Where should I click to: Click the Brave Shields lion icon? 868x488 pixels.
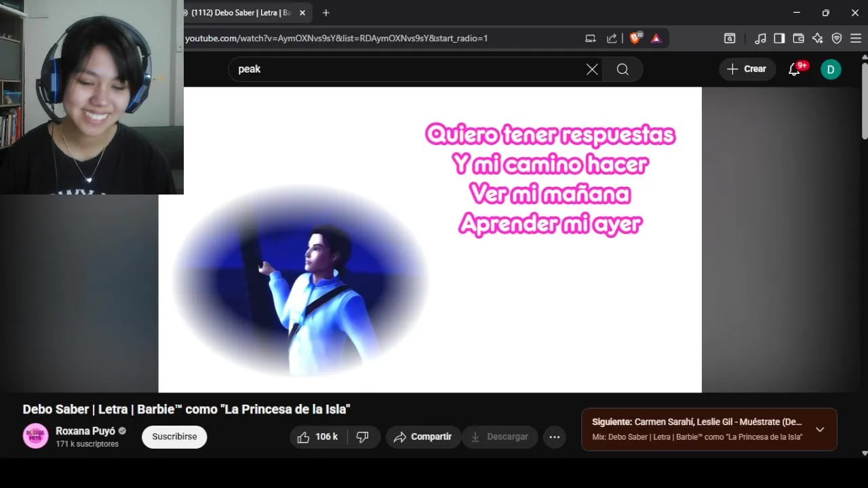(x=635, y=38)
